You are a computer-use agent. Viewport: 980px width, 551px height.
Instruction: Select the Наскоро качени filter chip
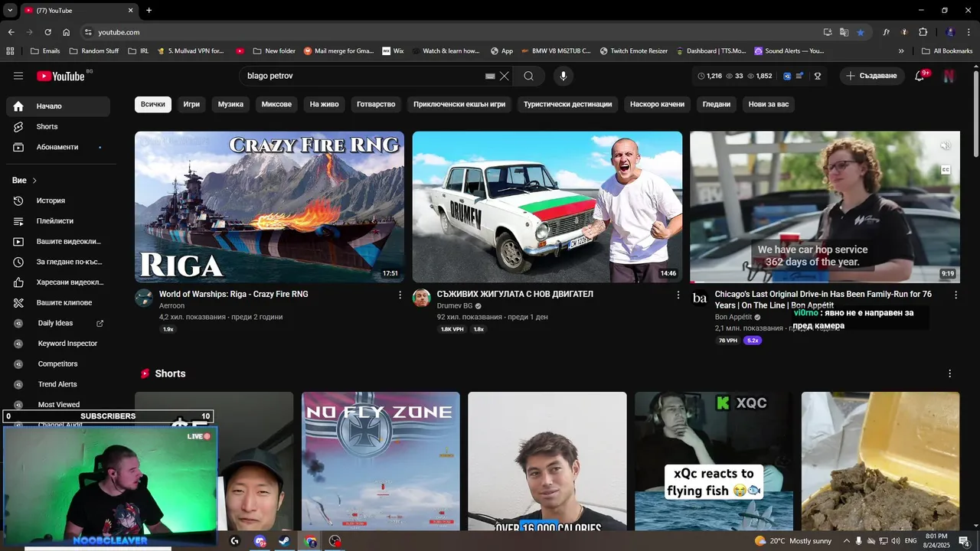(x=657, y=104)
